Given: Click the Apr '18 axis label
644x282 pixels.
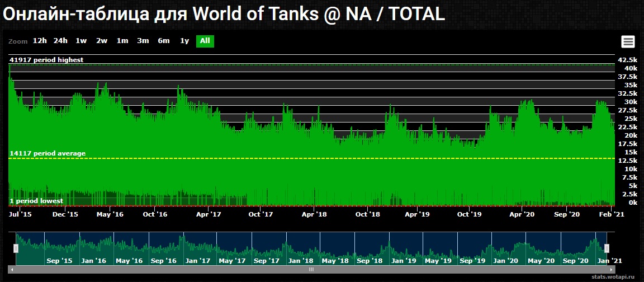Looking at the screenshot, I should [314, 215].
